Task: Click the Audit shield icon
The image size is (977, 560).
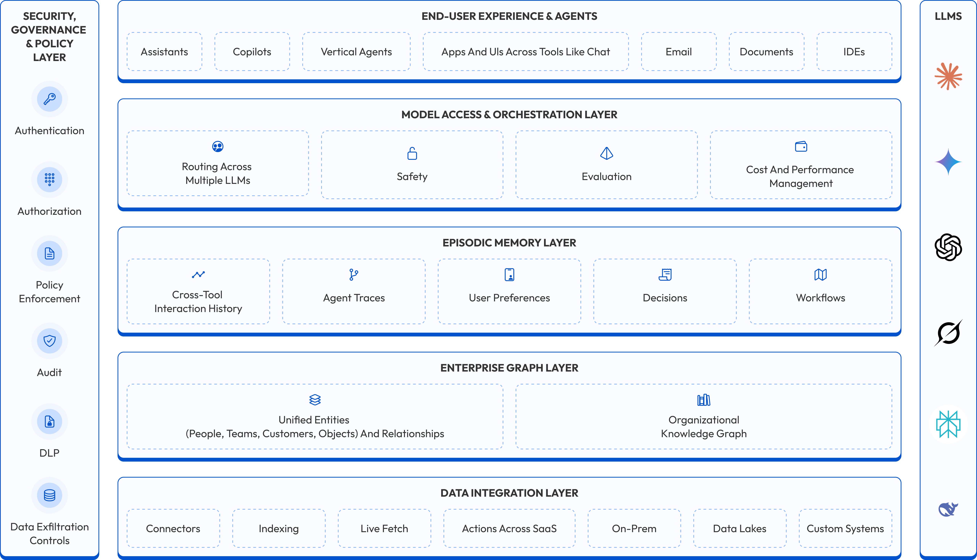Action: [49, 341]
